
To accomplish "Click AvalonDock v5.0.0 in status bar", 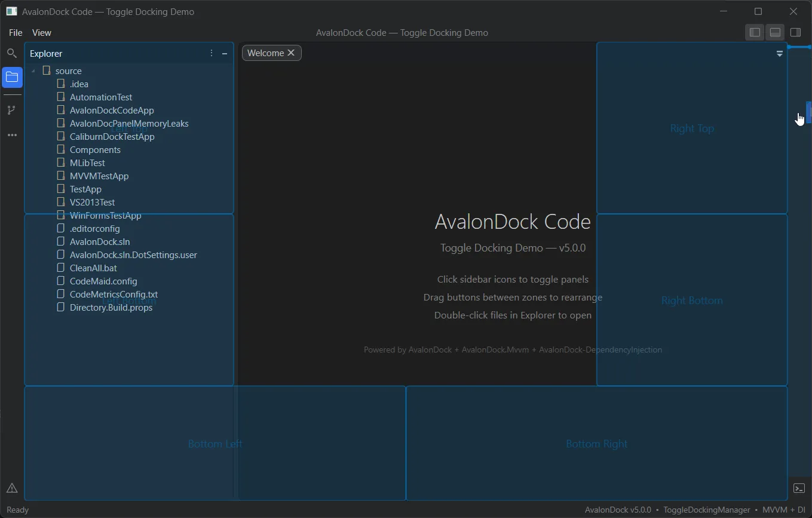I will click(618, 510).
